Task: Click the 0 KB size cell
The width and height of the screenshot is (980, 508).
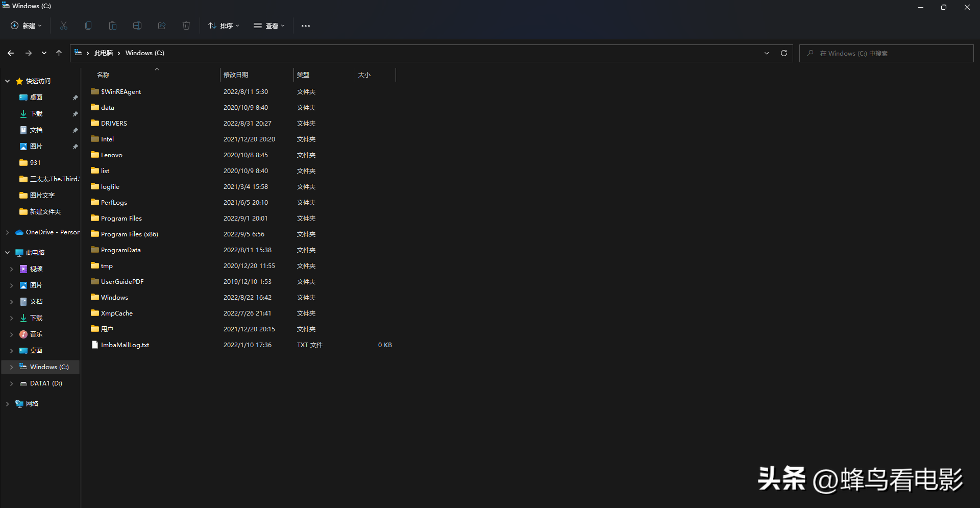Action: pyautogui.click(x=385, y=345)
